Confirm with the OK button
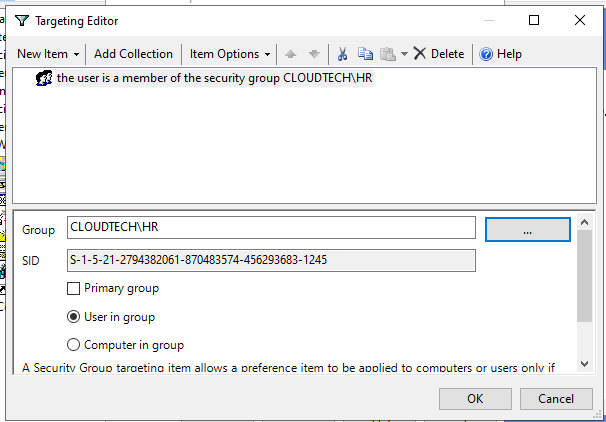The height and width of the screenshot is (422, 606). click(x=474, y=398)
